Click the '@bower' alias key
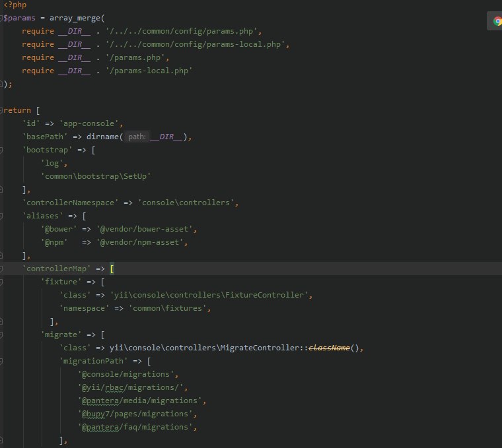Screen dimensions: 502x448 click(x=59, y=229)
